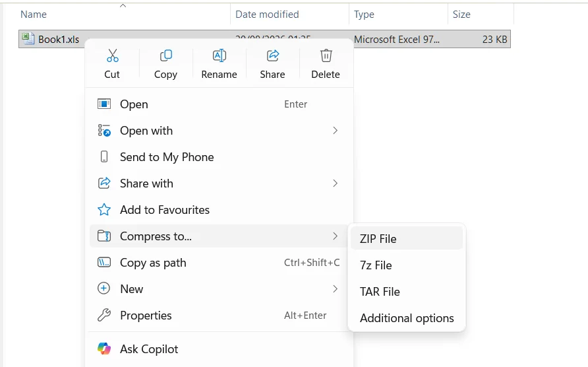
Task: Click the Delete trash icon
Action: click(326, 55)
